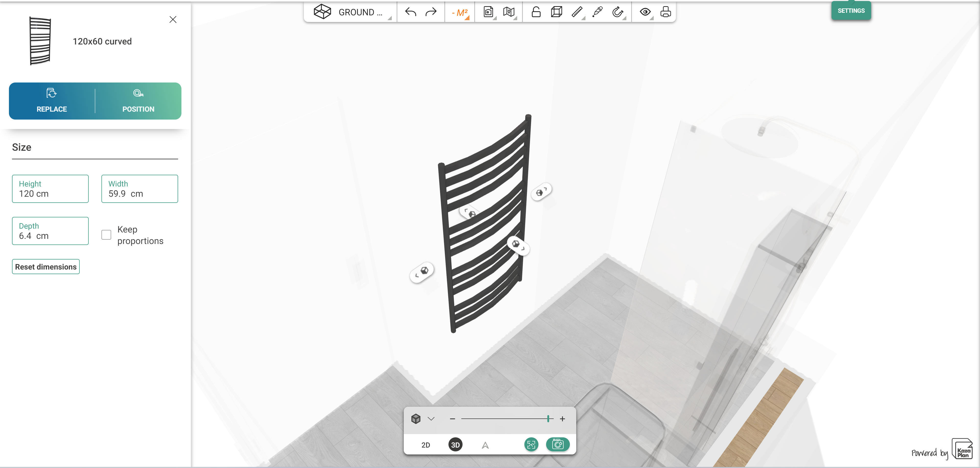
Task: Click the Depth input field
Action: point(50,231)
